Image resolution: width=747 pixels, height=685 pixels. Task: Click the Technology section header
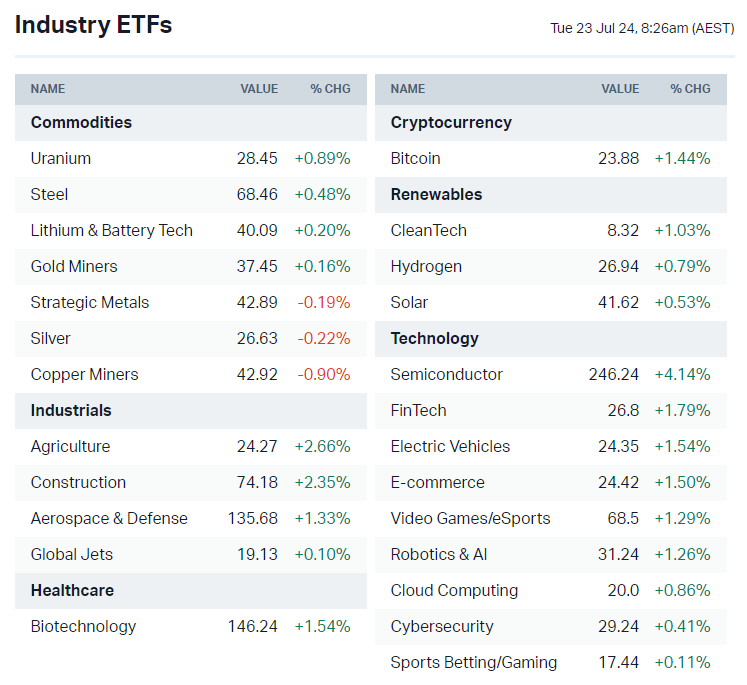point(435,338)
